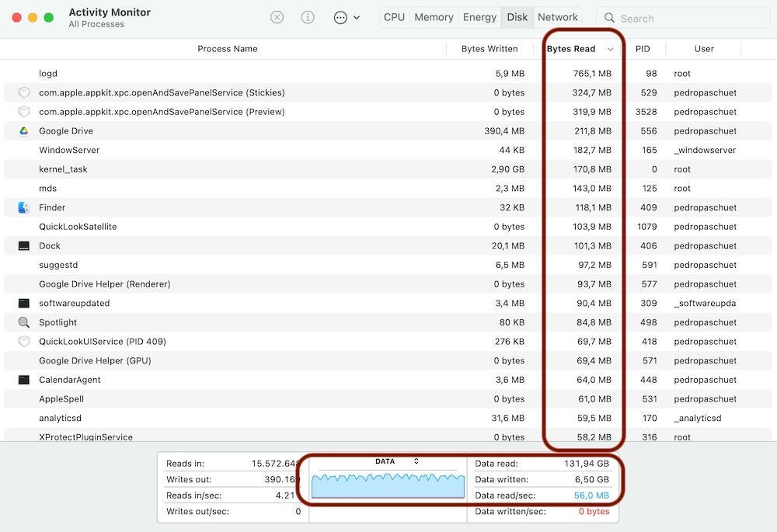
Task: Select the CalendarAgent terminal icon
Action: [24, 380]
